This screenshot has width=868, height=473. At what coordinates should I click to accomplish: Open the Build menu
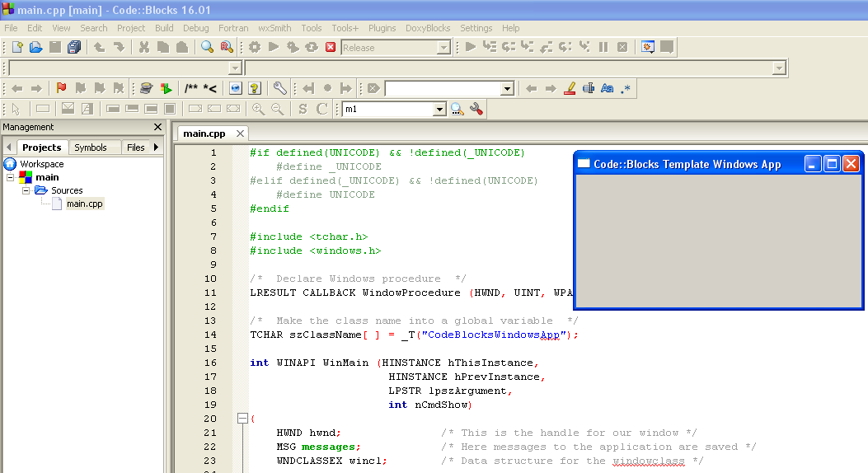(x=164, y=28)
